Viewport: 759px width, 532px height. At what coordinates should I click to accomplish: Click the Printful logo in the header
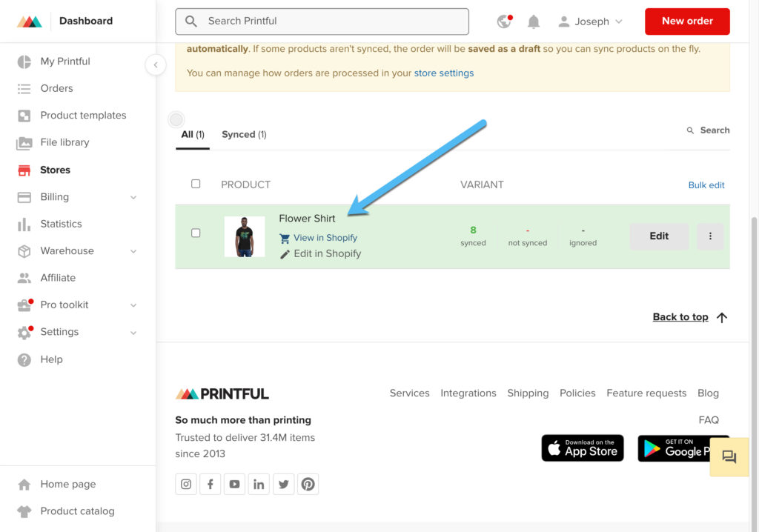tap(30, 21)
